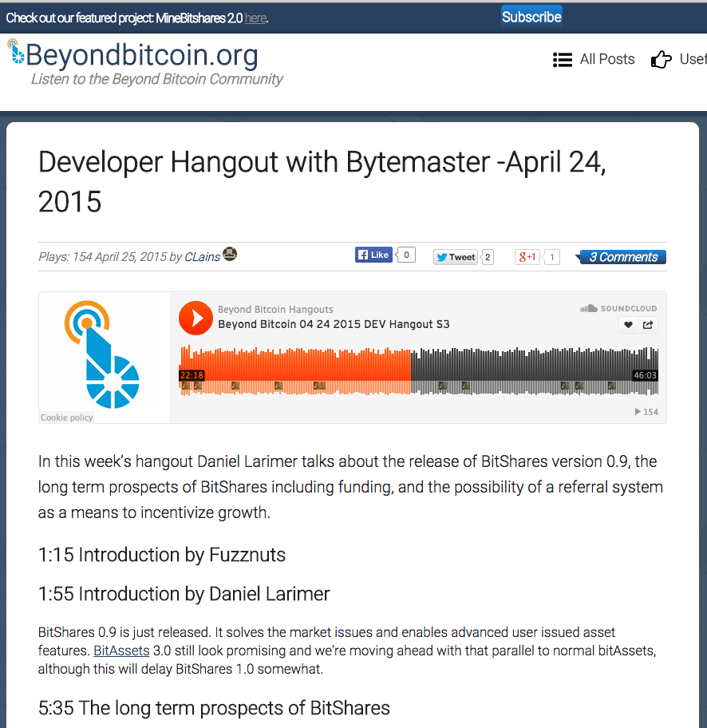
Task: Click the Tweet count bubble
Action: click(488, 257)
